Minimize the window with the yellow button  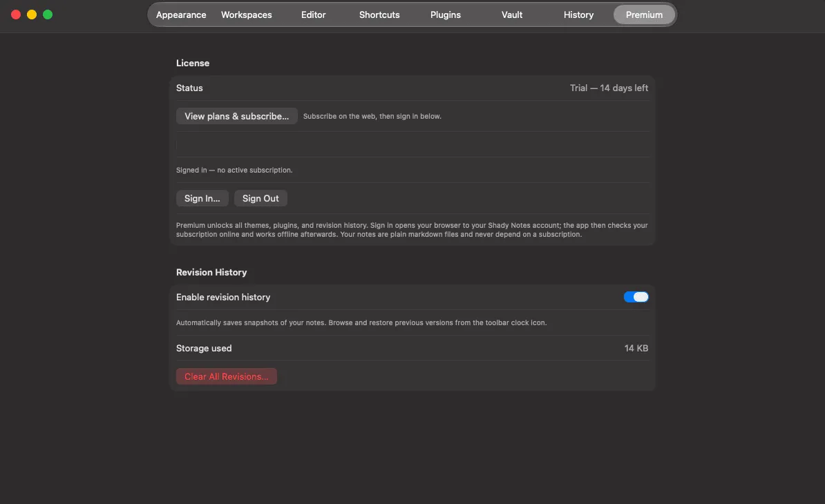(32, 14)
